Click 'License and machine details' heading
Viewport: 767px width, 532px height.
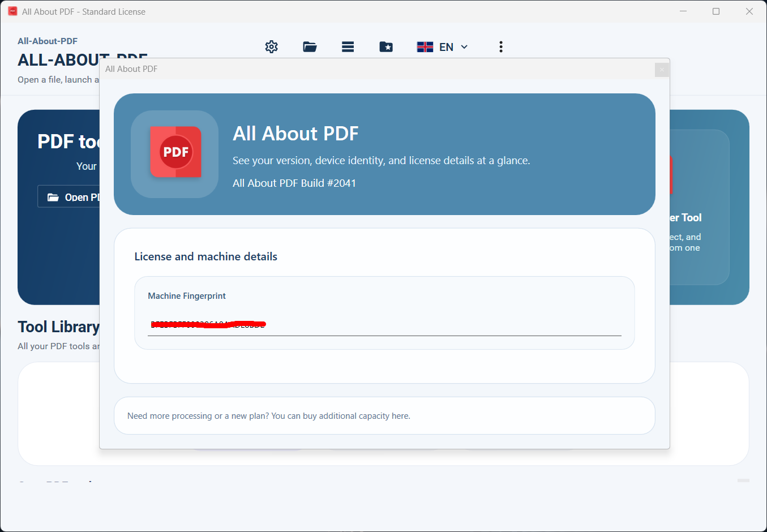(206, 257)
